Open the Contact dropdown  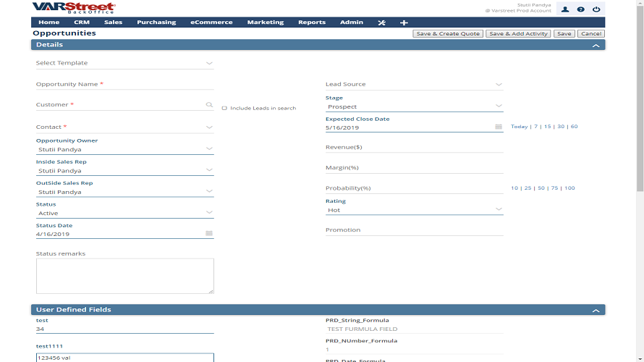point(125,127)
